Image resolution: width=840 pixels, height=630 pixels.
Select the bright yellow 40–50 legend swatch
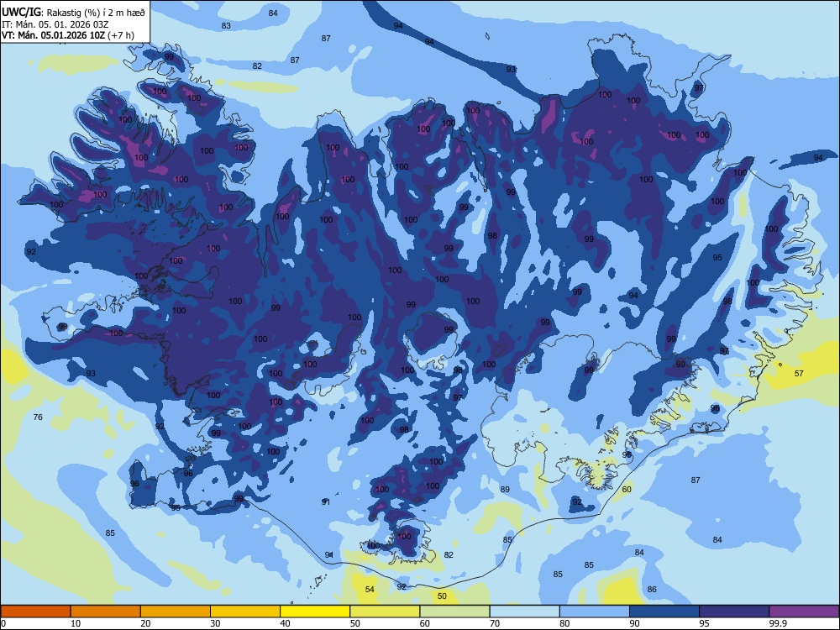315,612
